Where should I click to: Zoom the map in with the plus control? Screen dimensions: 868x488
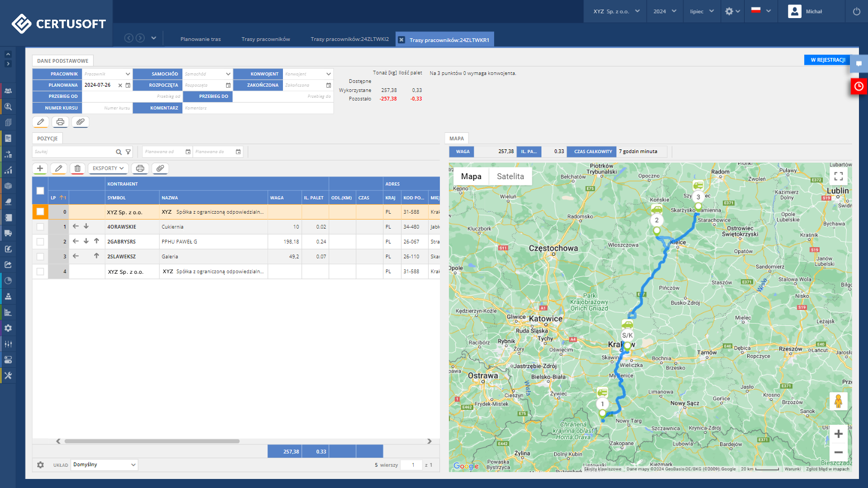[839, 434]
